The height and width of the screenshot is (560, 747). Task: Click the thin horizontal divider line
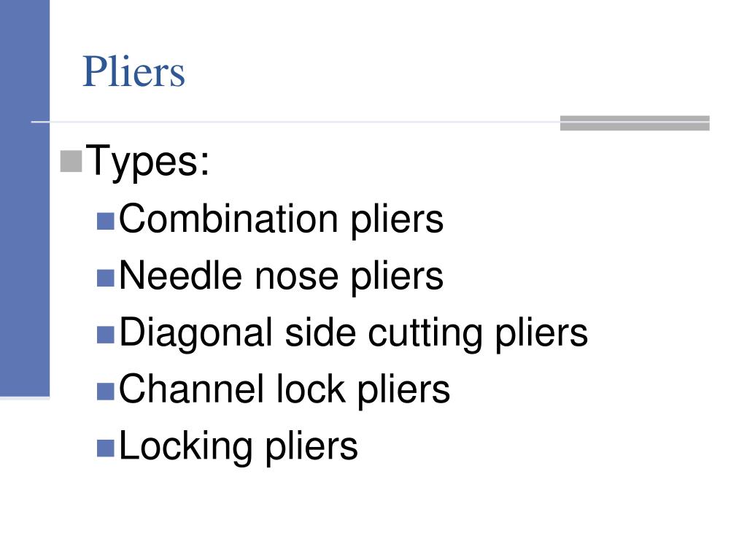click(x=295, y=122)
